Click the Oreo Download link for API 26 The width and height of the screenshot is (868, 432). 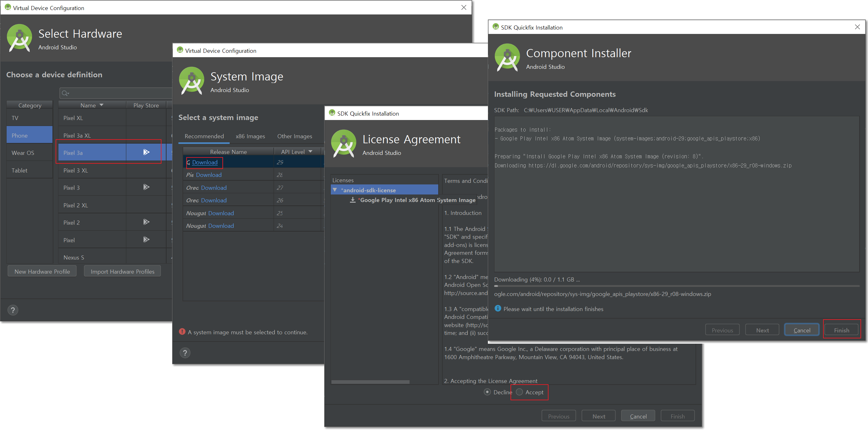214,200
